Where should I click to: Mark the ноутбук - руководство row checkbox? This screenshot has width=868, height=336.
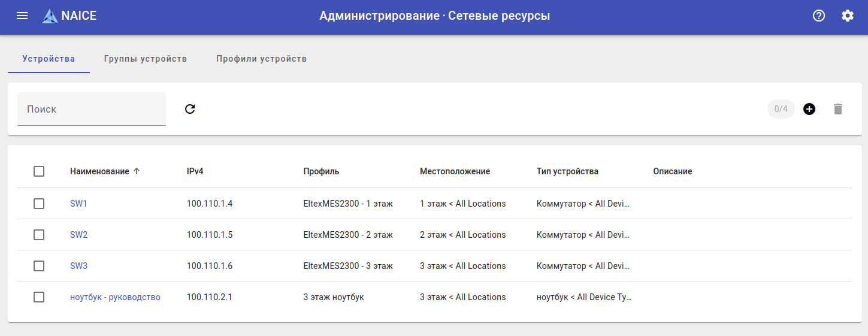coord(39,297)
